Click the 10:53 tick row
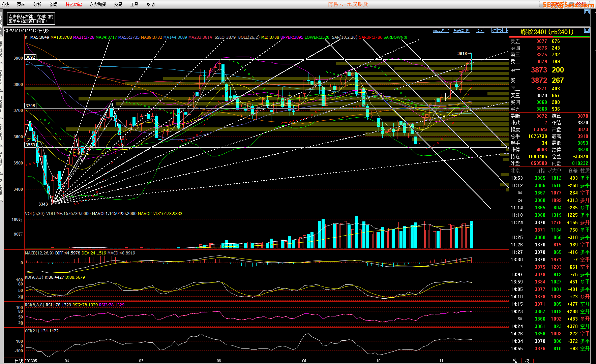The image size is (596, 364). click(x=550, y=178)
